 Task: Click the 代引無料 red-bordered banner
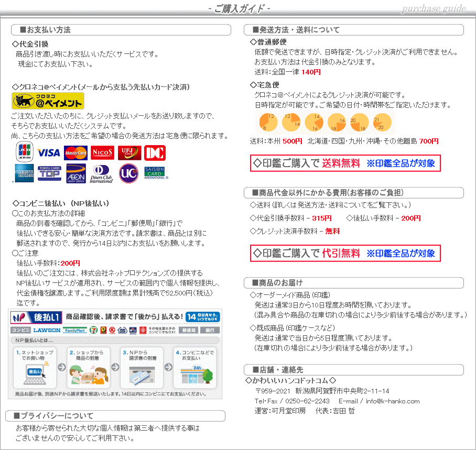pyautogui.click(x=345, y=253)
